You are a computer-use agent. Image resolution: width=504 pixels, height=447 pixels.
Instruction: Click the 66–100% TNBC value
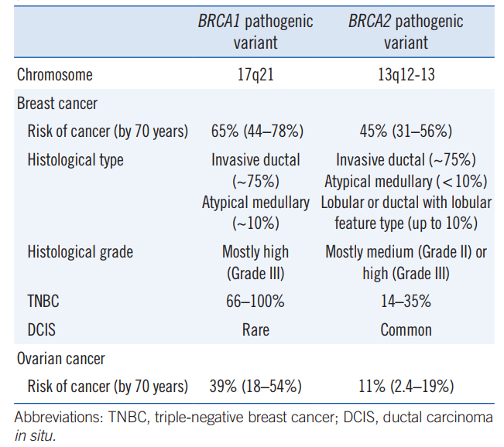[255, 302]
